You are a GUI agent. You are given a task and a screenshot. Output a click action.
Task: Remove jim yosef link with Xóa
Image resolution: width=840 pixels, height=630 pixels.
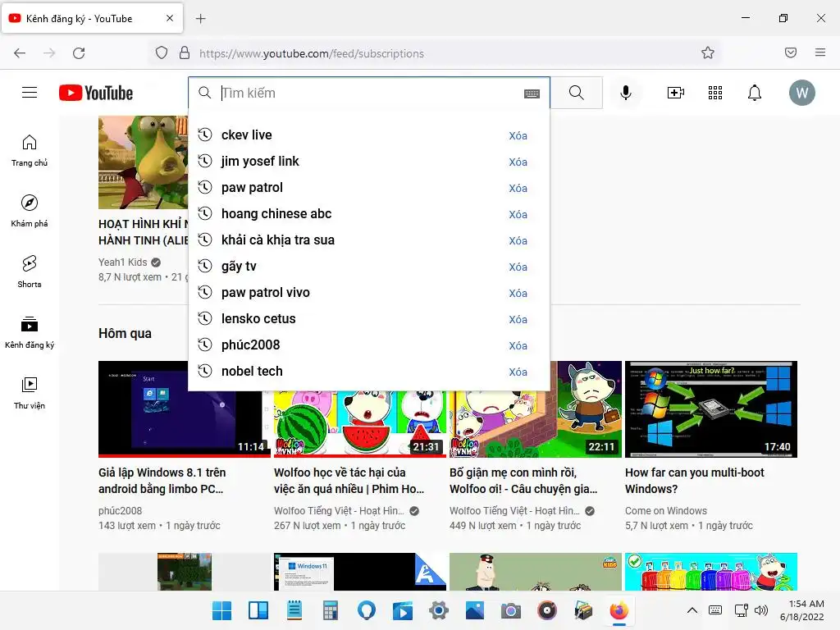(518, 162)
